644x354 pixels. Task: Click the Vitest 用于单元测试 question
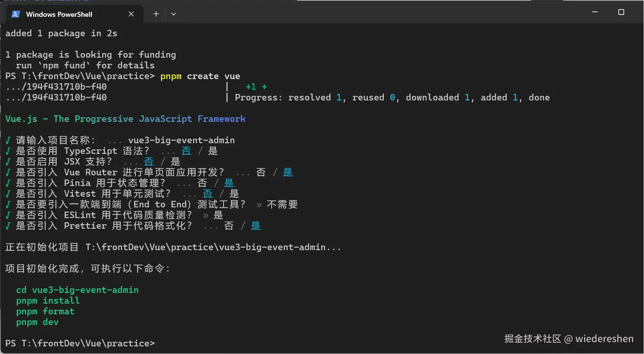coord(93,194)
